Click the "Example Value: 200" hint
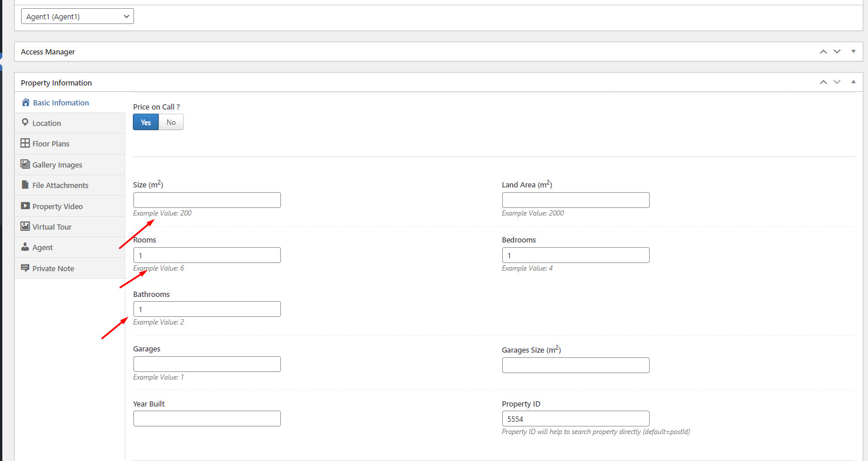 click(x=162, y=213)
